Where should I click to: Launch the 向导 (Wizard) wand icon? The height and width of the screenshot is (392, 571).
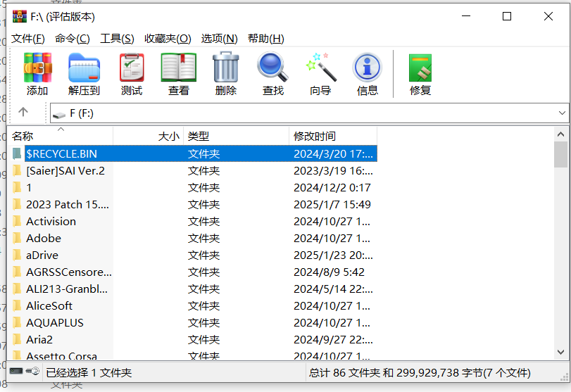320,67
